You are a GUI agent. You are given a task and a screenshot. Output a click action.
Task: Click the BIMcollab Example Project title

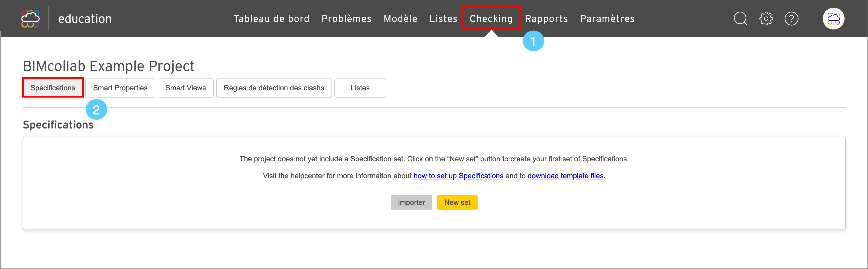tap(109, 66)
